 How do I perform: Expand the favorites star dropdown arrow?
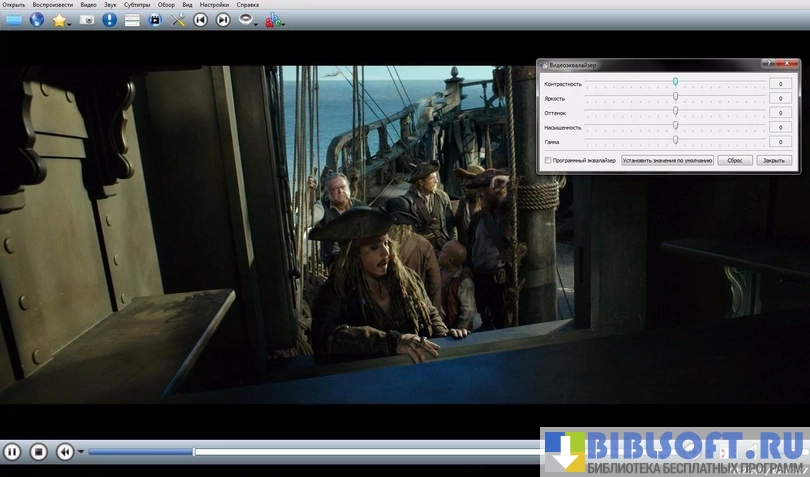tap(69, 23)
